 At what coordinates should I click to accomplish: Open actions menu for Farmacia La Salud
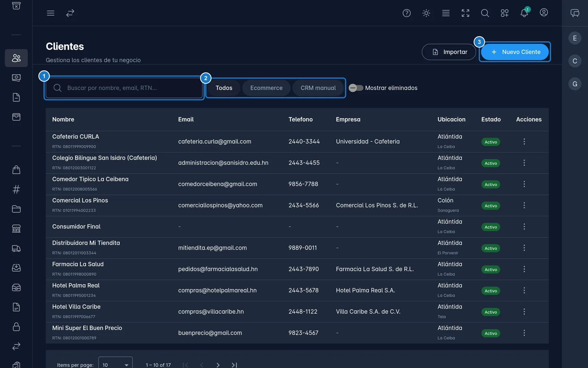[x=524, y=269]
